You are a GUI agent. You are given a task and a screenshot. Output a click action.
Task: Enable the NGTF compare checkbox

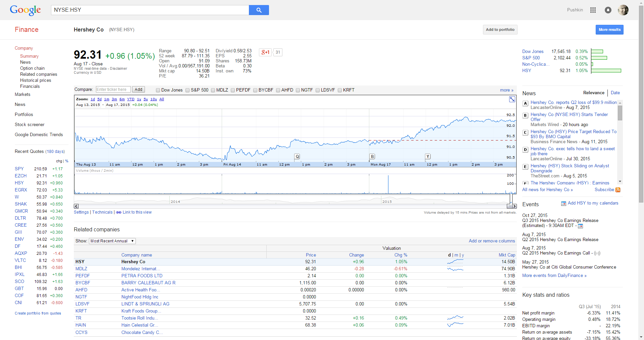coord(298,90)
